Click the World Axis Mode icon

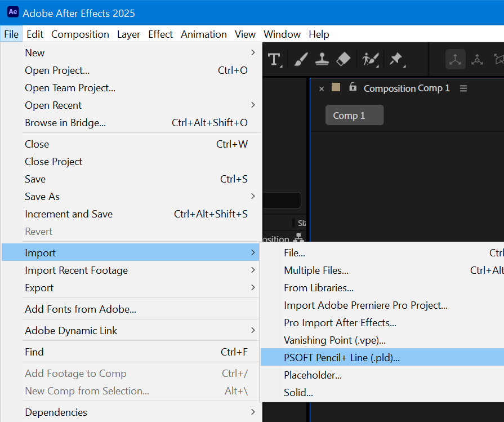tap(477, 59)
